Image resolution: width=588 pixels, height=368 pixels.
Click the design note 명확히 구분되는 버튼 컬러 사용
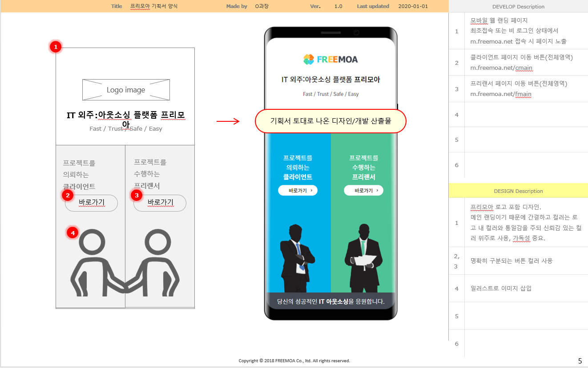(511, 261)
